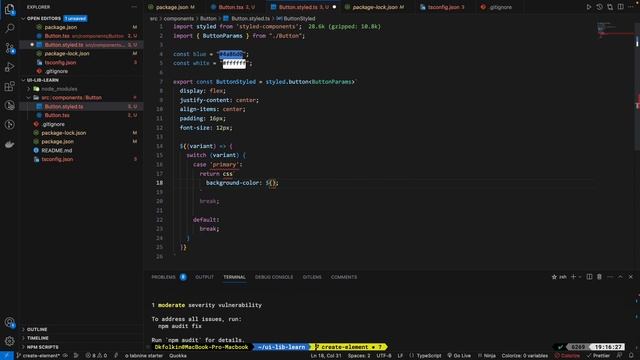Open the editor More Actions ellipsis
640x360 pixels.
coord(631,7)
